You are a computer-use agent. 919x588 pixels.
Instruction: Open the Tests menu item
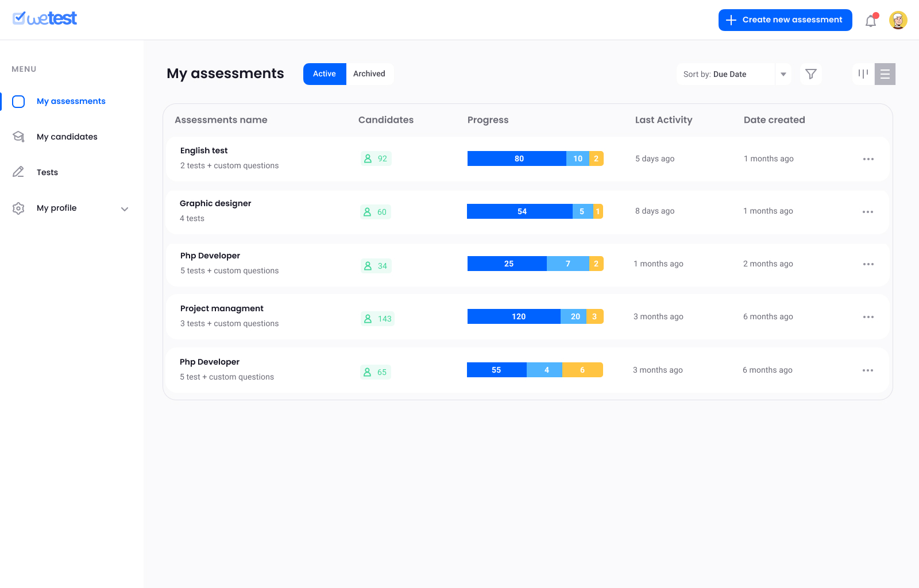[47, 172]
